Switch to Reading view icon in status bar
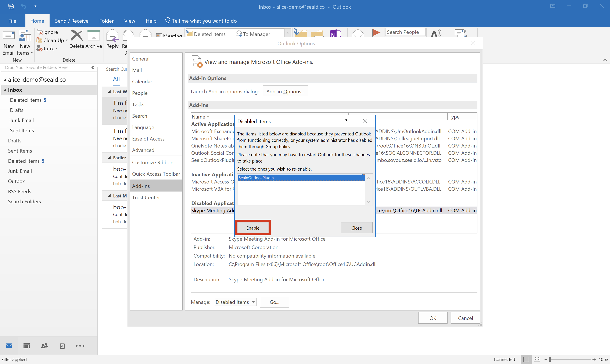The image size is (610, 364). pos(537,359)
